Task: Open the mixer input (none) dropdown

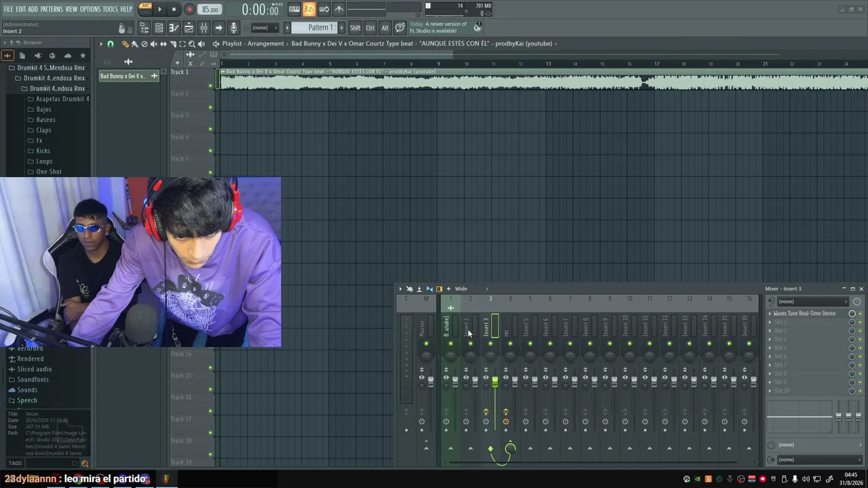Action: tap(812, 302)
